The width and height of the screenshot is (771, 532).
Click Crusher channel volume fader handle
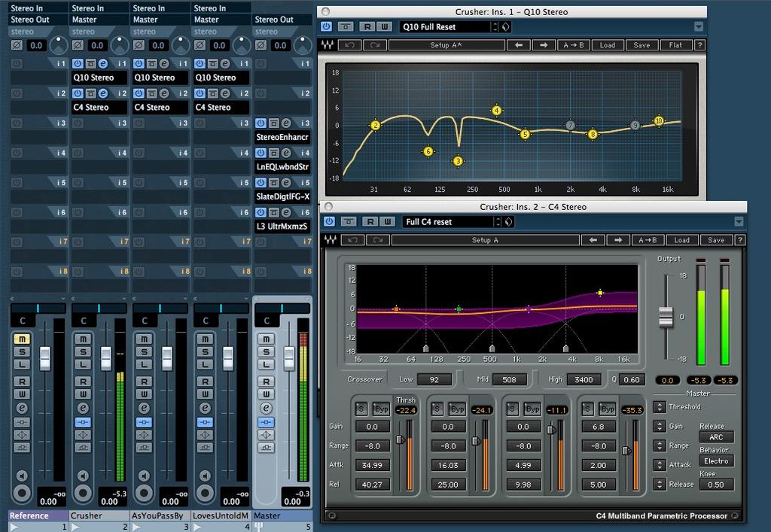105,358
